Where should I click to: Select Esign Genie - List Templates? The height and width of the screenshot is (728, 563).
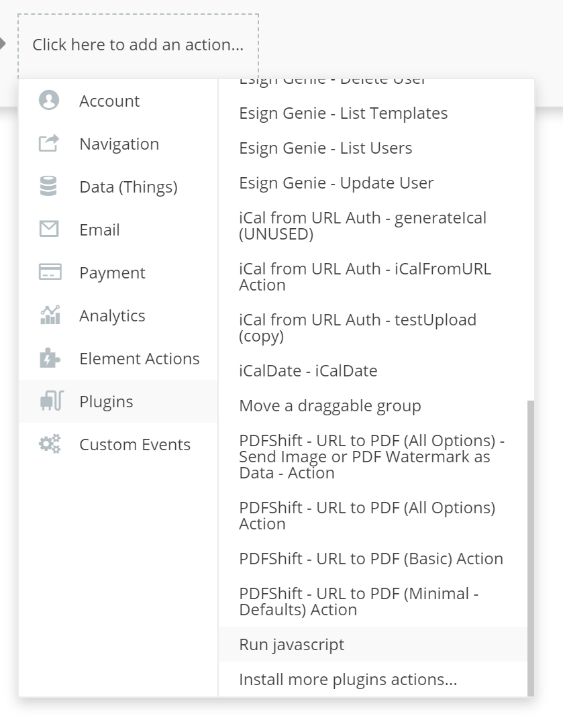tap(343, 113)
